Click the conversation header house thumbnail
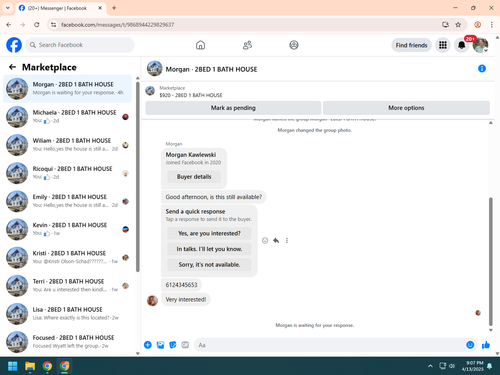500x375 pixels. tap(155, 68)
